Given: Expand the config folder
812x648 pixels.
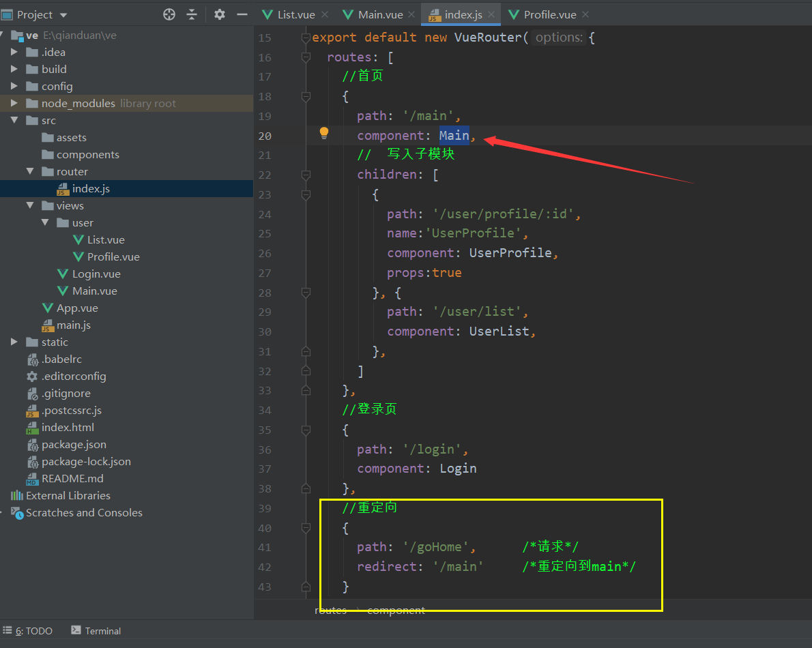Looking at the screenshot, I should (x=14, y=86).
